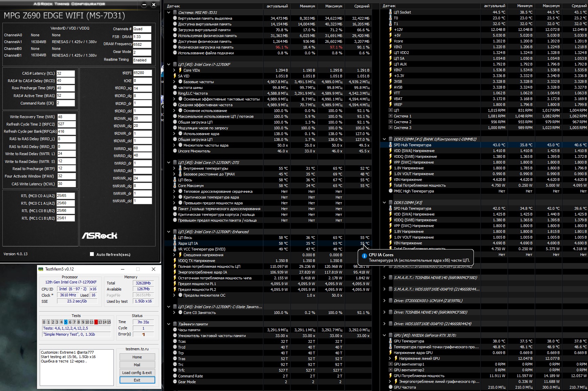Click the thermometer icon of GPU Температура
Viewport: 588px width, 391px height.
pos(391,341)
